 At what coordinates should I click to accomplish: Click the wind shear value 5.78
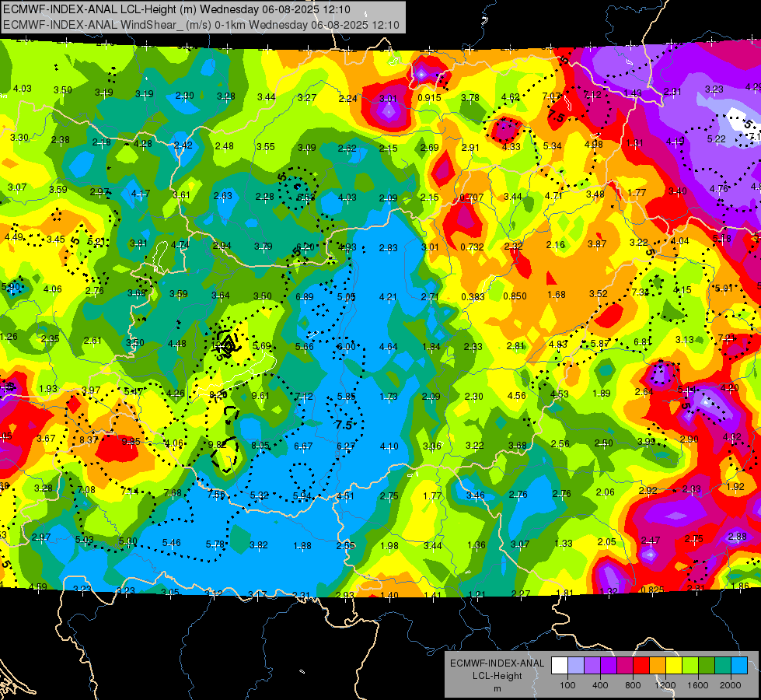(215, 544)
